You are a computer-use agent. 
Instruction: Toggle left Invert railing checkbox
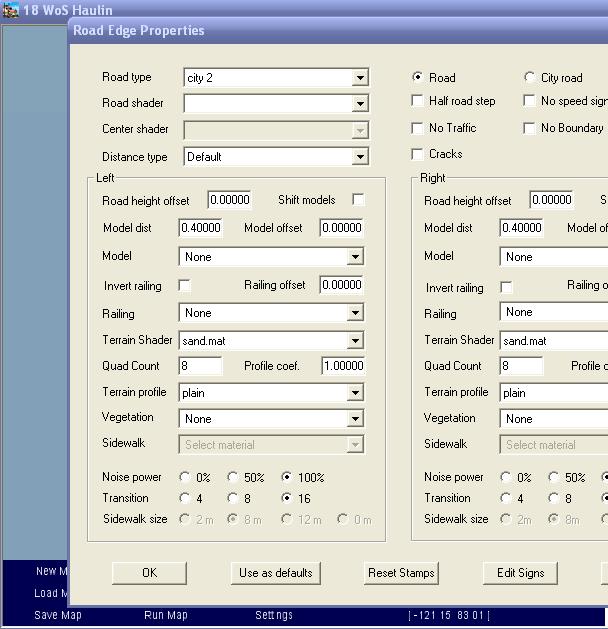185,286
